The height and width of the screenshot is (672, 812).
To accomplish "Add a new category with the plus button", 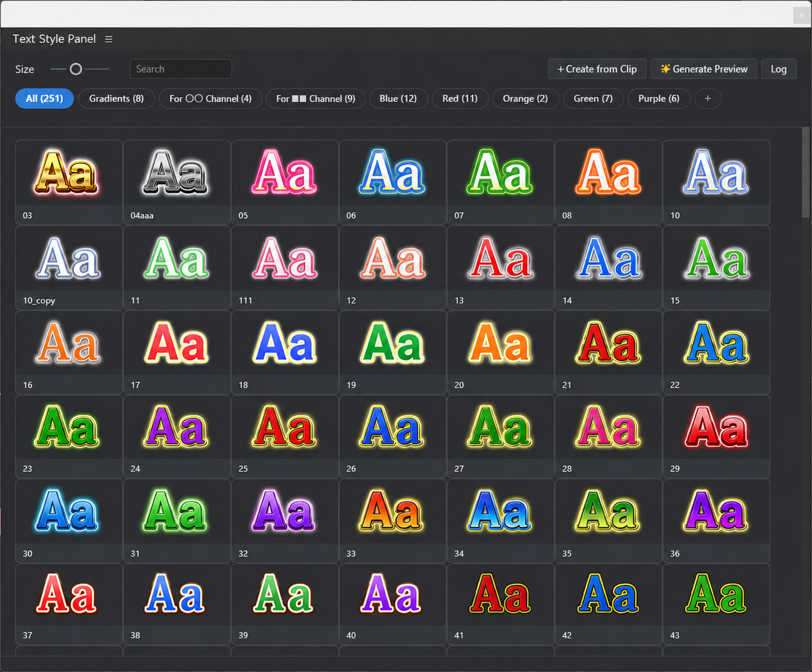I will (x=708, y=98).
